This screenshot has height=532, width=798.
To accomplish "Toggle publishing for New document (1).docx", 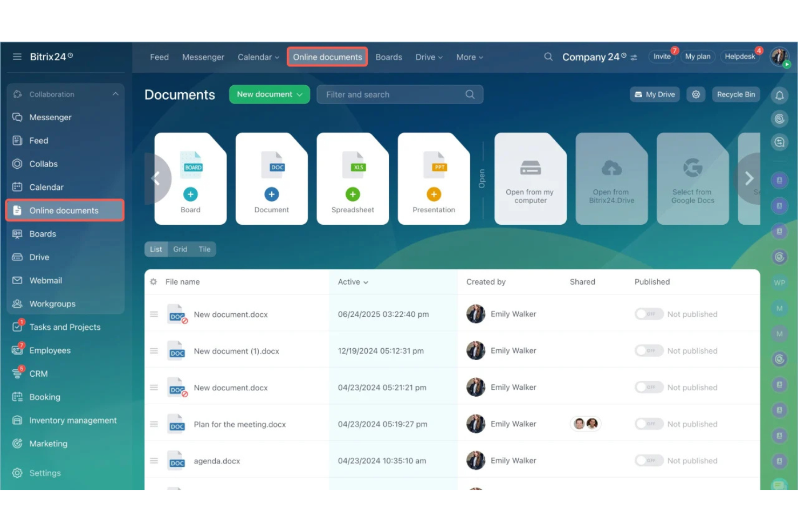I will tap(649, 350).
